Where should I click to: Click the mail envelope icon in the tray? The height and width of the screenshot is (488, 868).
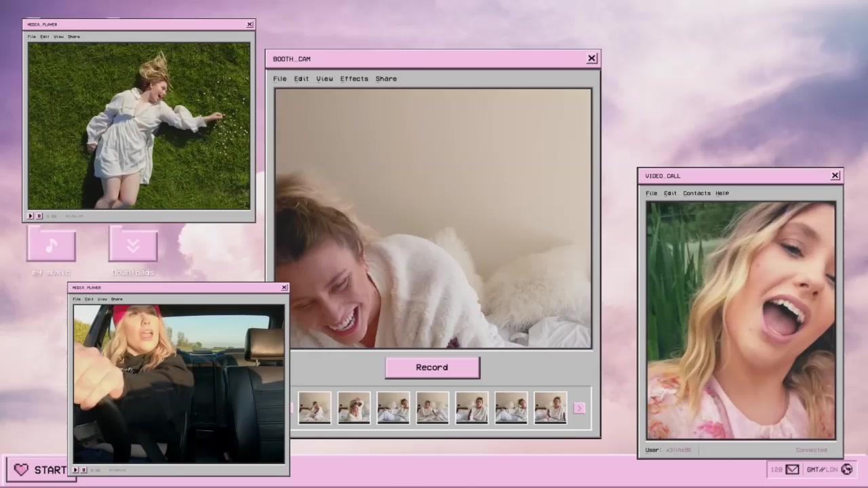(x=792, y=469)
